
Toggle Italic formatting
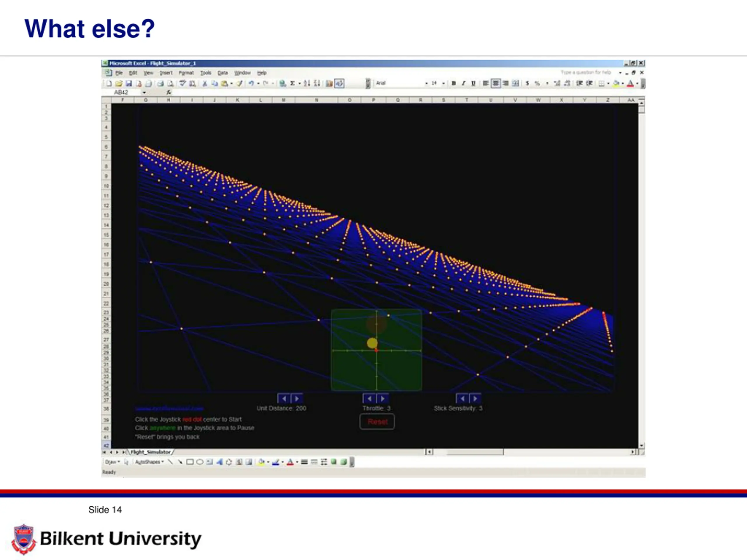(463, 83)
